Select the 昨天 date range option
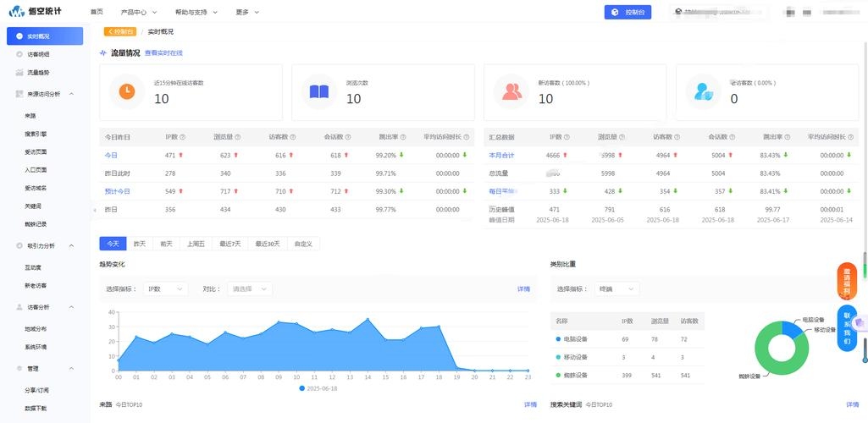The width and height of the screenshot is (868, 423). coord(140,244)
